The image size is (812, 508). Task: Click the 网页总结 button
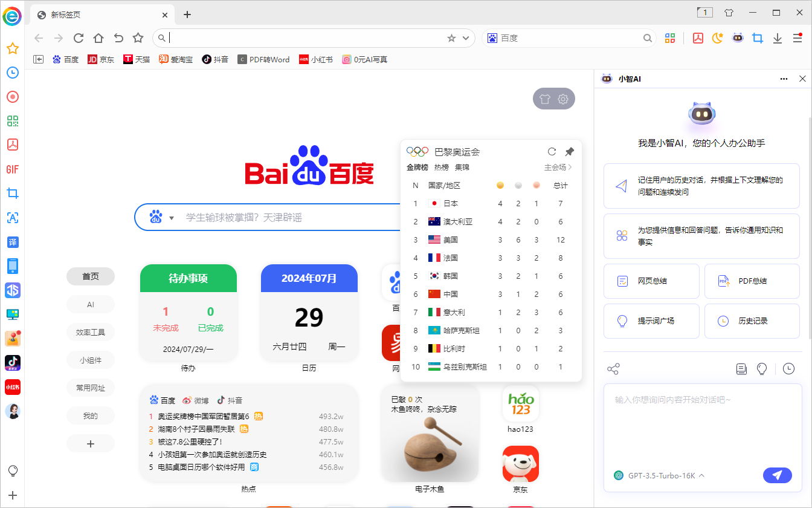pyautogui.click(x=651, y=281)
